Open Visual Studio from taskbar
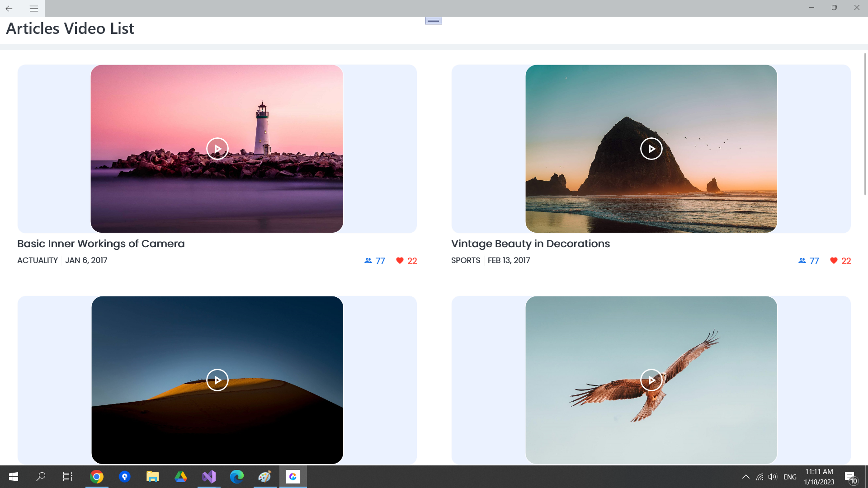Screen dimensions: 868x488 tap(209, 477)
